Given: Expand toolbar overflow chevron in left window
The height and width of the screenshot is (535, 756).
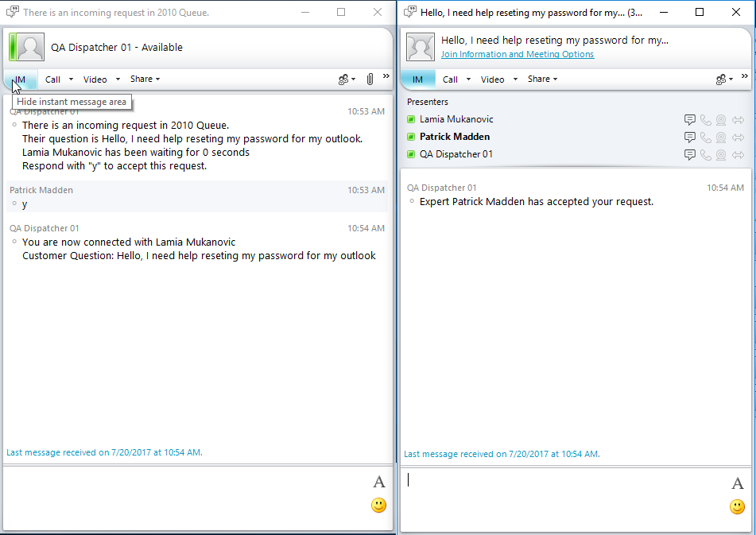Looking at the screenshot, I should (x=386, y=76).
